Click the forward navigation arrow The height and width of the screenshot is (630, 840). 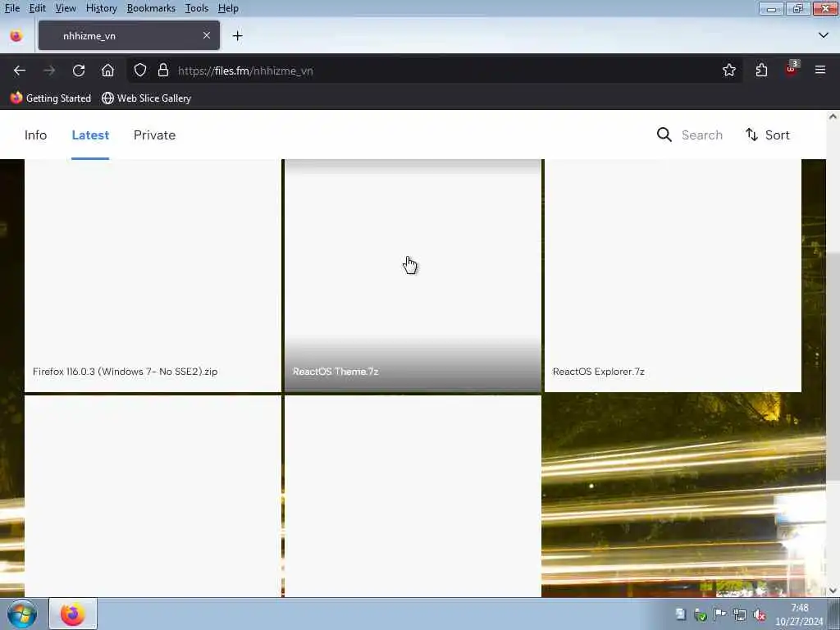click(x=49, y=71)
